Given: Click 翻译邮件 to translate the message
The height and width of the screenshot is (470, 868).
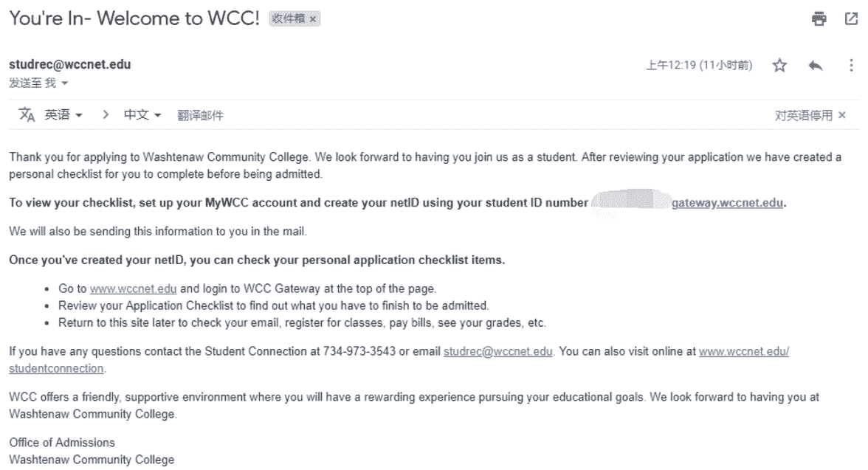Looking at the screenshot, I should (x=201, y=115).
